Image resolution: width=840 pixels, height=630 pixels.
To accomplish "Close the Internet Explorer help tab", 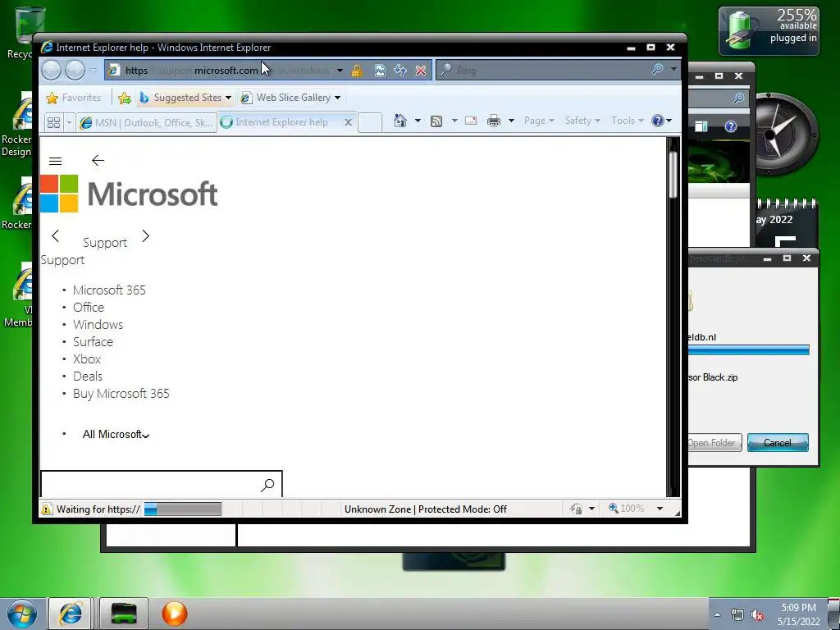I will click(x=348, y=123).
